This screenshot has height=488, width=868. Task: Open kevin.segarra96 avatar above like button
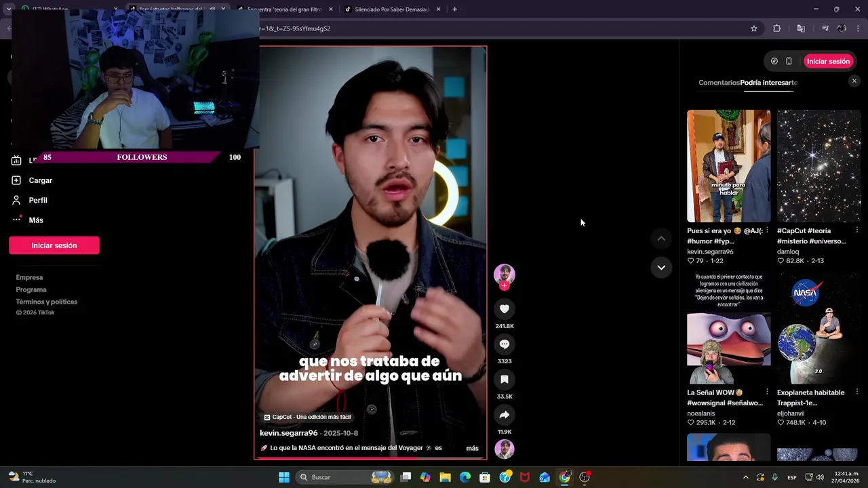pyautogui.click(x=504, y=274)
